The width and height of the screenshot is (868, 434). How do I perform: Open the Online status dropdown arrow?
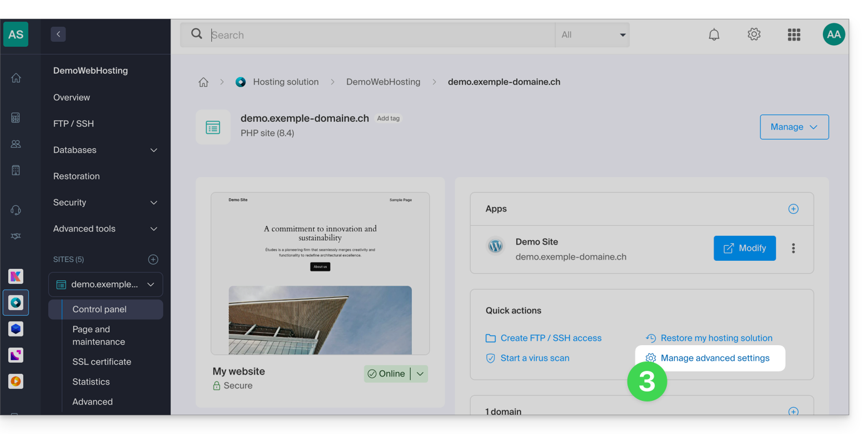click(x=420, y=374)
